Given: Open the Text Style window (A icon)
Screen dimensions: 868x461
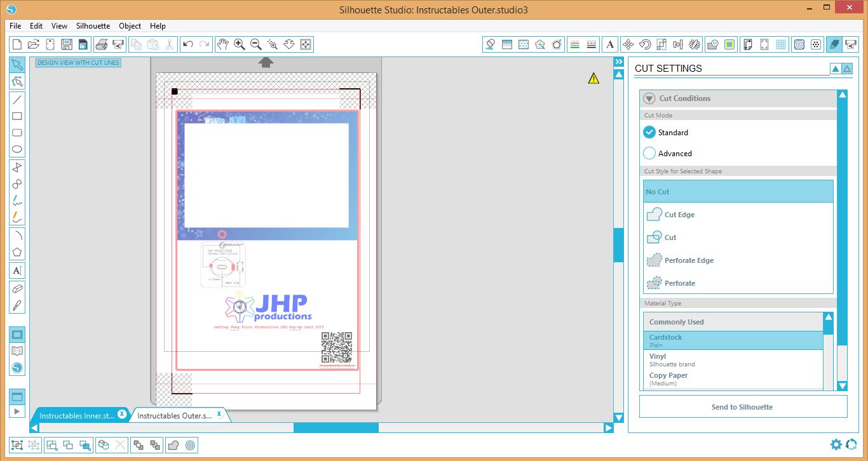Looking at the screenshot, I should tap(610, 44).
